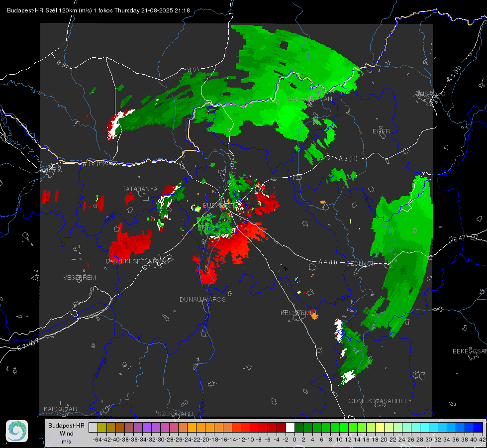Image resolution: width=487 pixels, height=448 pixels.
Task: Select the bright yellow legend swatch
Action: 380,428
